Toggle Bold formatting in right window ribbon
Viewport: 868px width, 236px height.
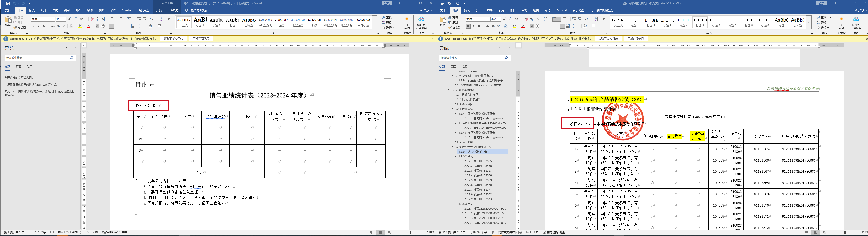point(468,26)
